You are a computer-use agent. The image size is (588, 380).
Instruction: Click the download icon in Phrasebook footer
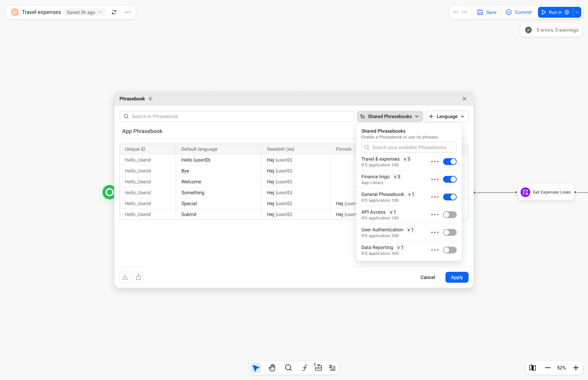pyautogui.click(x=125, y=277)
